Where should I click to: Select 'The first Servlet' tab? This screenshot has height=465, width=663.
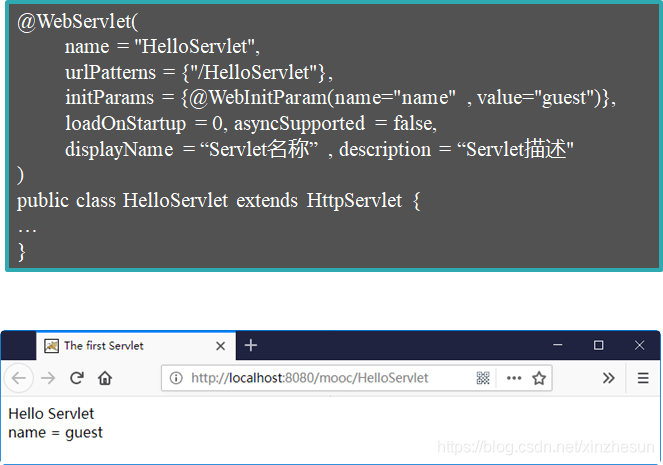coord(136,346)
